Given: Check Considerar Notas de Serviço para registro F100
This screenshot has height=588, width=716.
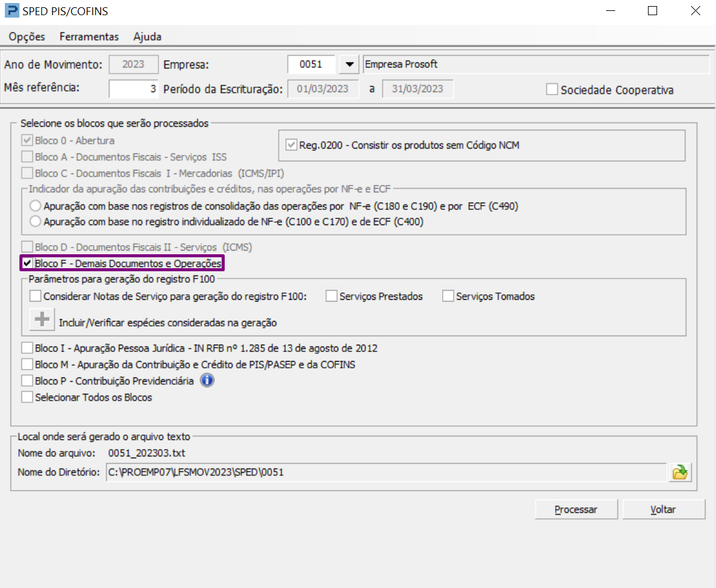Looking at the screenshot, I should pyautogui.click(x=35, y=296).
